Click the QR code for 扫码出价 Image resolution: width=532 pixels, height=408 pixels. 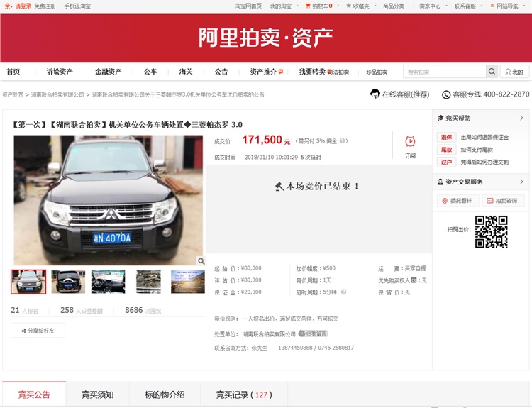491,231
